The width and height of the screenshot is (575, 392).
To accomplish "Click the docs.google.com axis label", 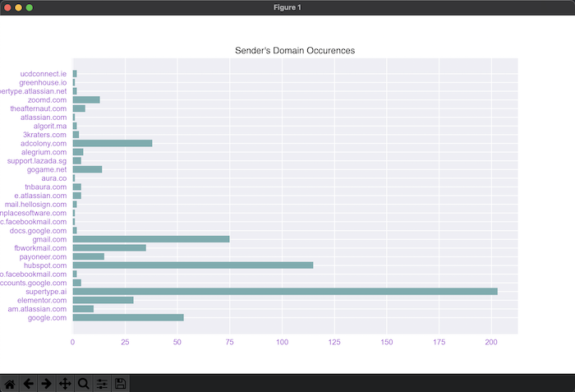I will click(38, 230).
